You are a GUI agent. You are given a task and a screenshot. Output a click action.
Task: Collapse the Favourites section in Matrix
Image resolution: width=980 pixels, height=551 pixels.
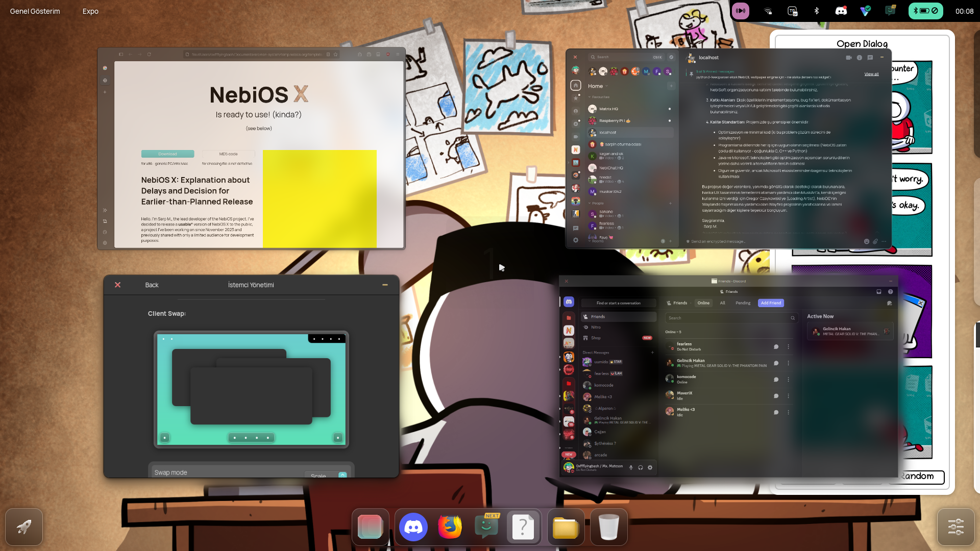tap(599, 97)
